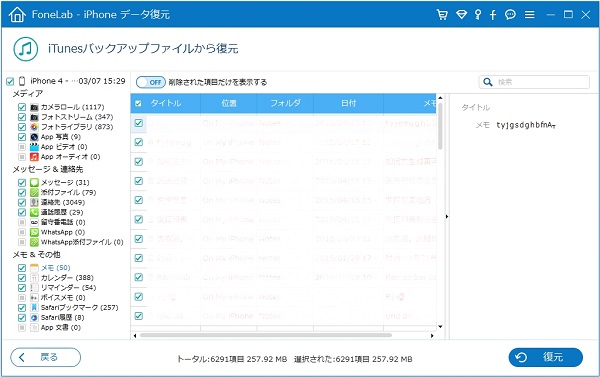Uncheck the first note row checkbox
600x377 pixels.
tap(139, 123)
